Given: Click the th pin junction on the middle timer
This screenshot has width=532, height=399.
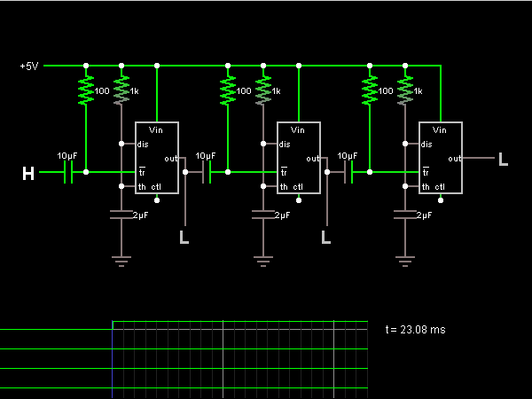Looking at the screenshot, I should pos(263,186).
